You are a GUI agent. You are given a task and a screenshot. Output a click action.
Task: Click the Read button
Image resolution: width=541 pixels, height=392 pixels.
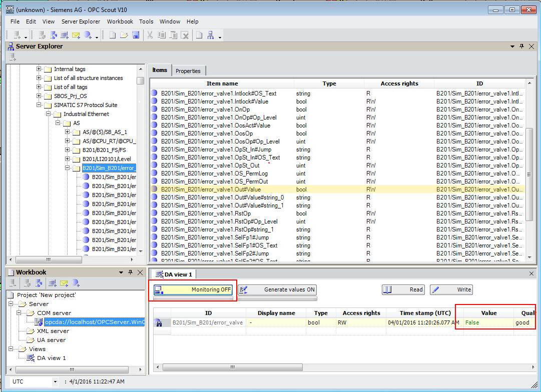(x=403, y=289)
